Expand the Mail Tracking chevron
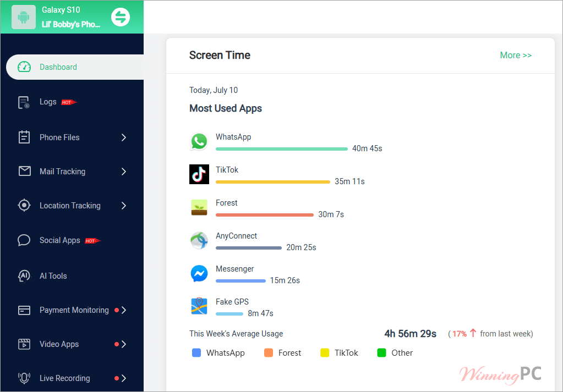 123,172
